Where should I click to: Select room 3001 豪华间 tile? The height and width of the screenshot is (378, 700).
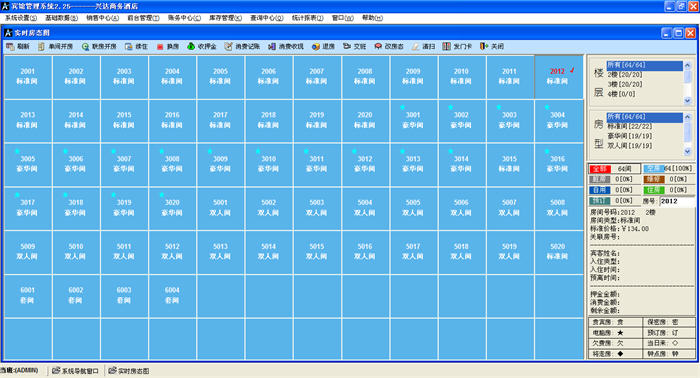click(x=413, y=120)
